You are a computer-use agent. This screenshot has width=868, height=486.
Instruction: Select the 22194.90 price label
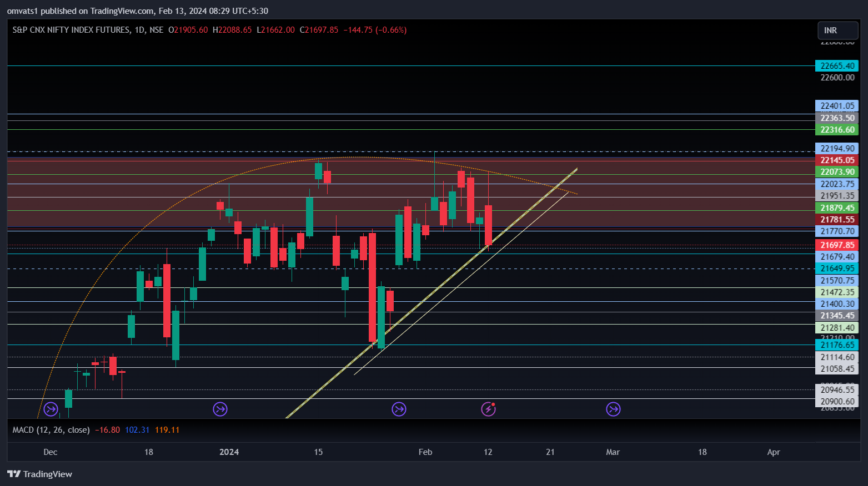tap(836, 149)
